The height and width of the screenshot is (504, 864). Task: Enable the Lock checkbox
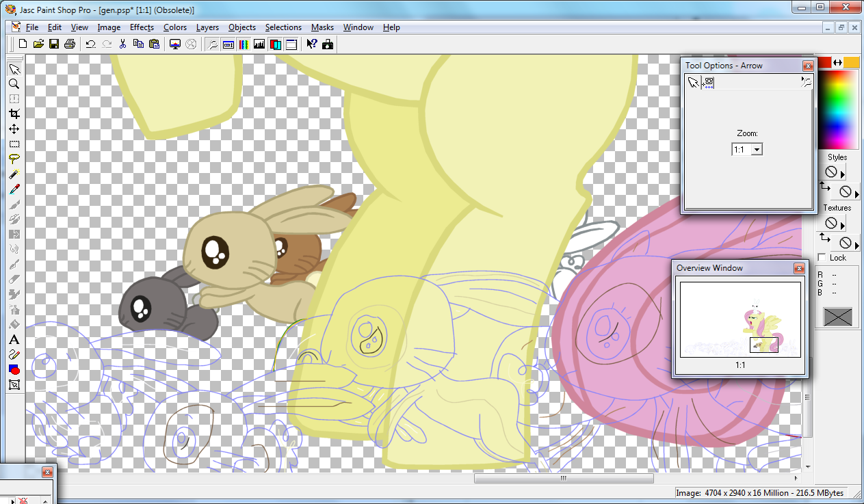(x=822, y=258)
